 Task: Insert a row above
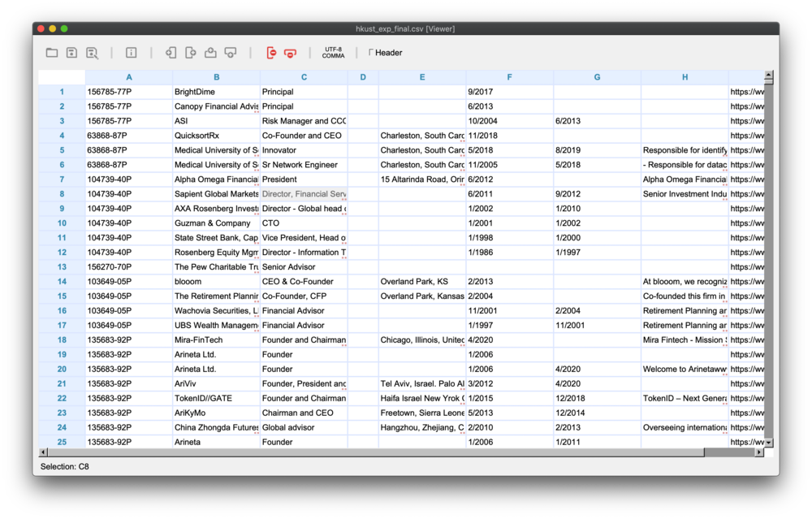click(210, 52)
